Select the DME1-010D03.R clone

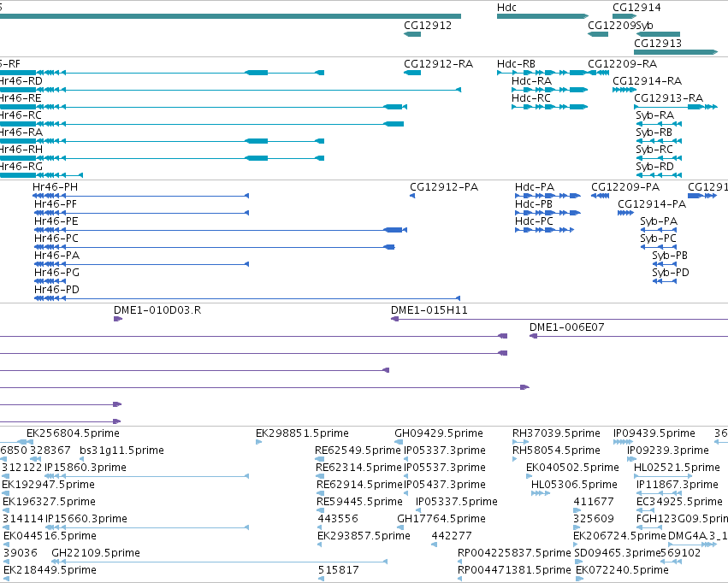point(118,319)
